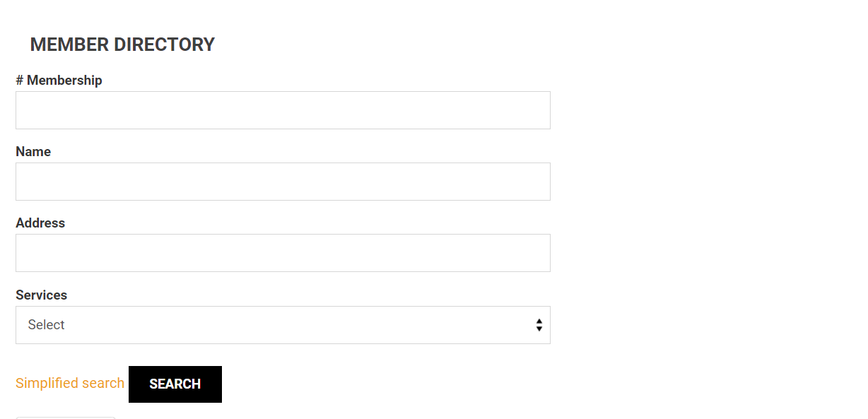This screenshot has height=419, width=868.
Task: Click the partially visible box below Simplified search
Action: [66, 418]
